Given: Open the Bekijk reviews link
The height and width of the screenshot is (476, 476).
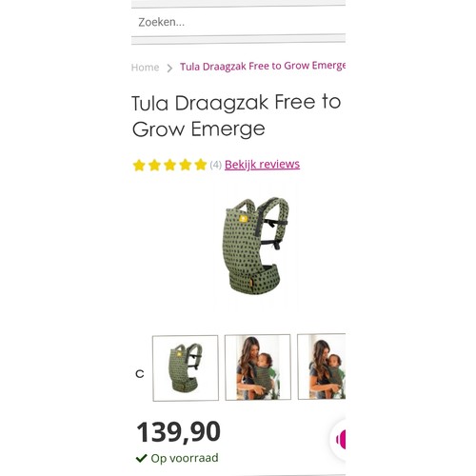Looking at the screenshot, I should 262,165.
